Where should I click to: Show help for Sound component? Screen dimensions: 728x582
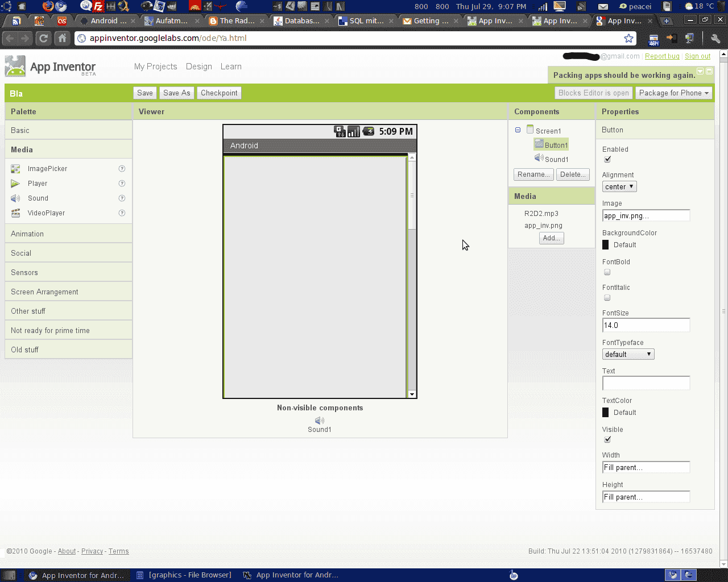[122, 198]
